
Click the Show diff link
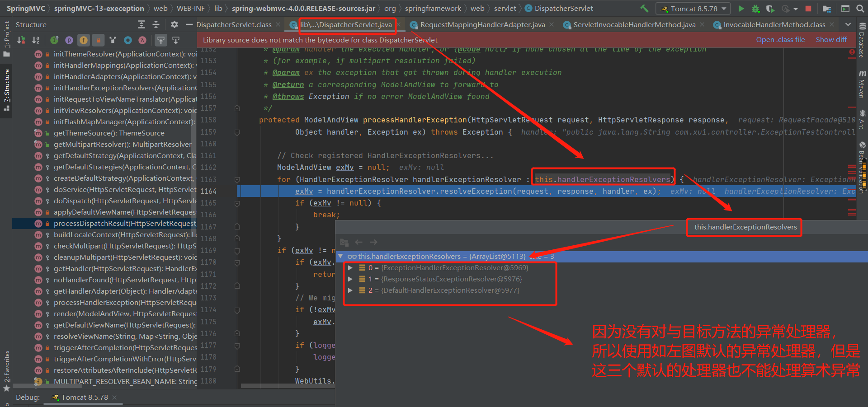[x=831, y=40]
